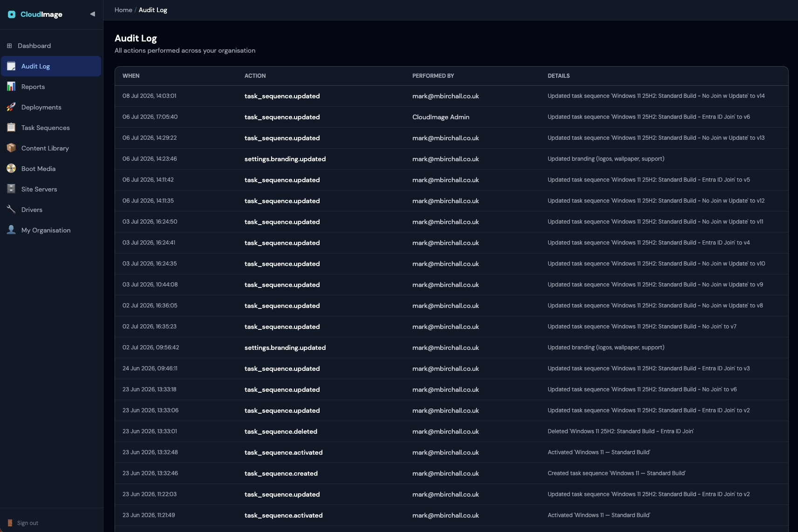Image resolution: width=798 pixels, height=532 pixels.
Task: Click the PERFORMED BY column header
Action: 433,76
